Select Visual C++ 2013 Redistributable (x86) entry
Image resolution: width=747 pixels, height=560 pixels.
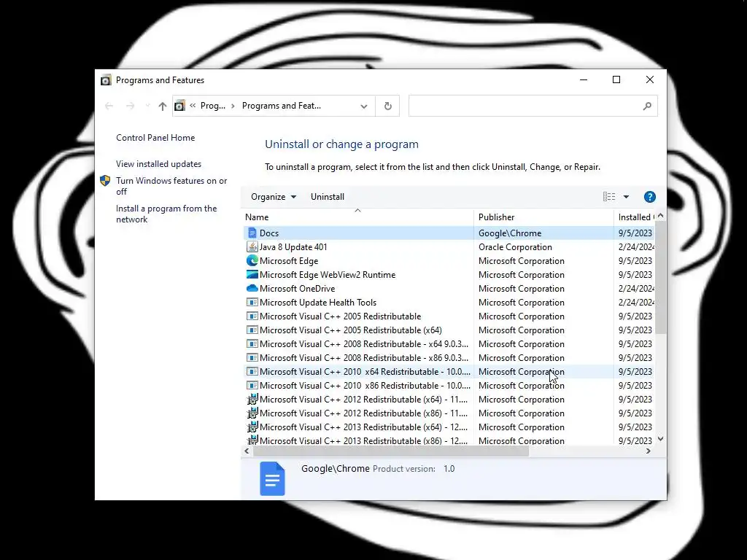pyautogui.click(x=363, y=440)
